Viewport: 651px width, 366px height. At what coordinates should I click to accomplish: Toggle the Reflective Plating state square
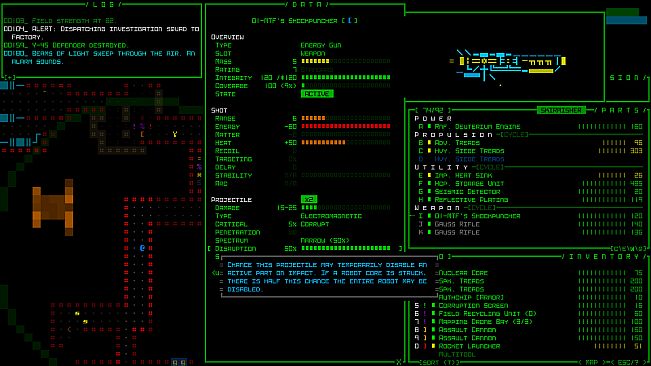pos(429,200)
